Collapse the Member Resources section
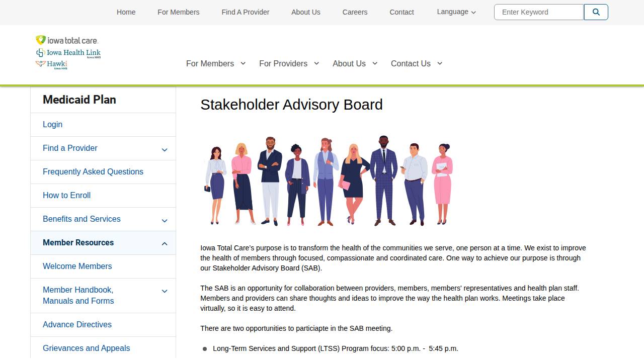 coord(164,243)
